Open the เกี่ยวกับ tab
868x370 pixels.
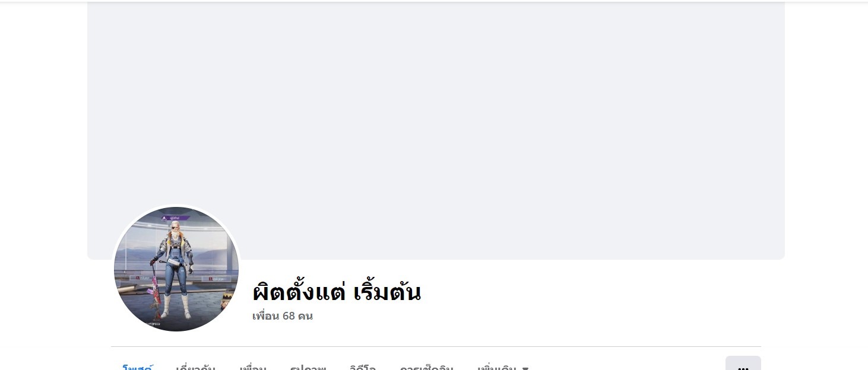196,366
